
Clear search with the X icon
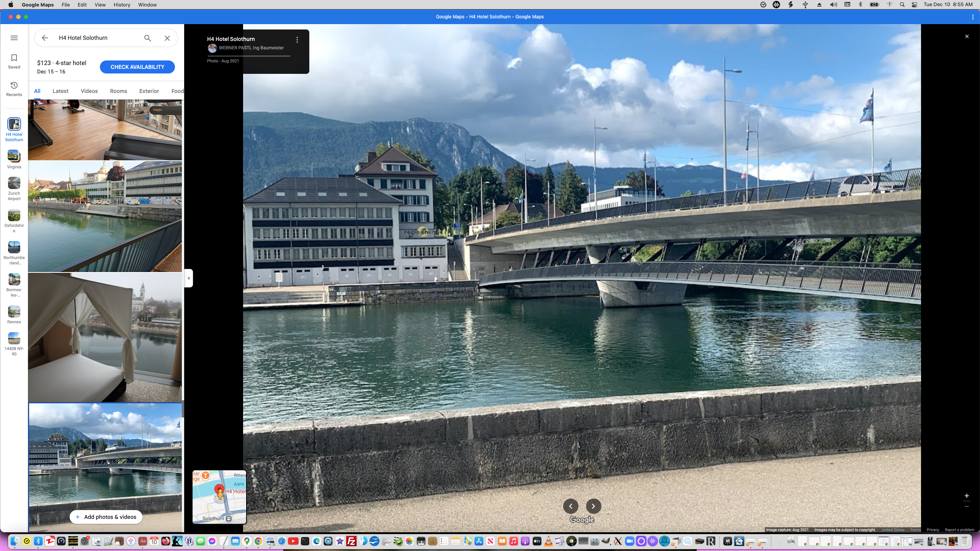click(x=167, y=38)
